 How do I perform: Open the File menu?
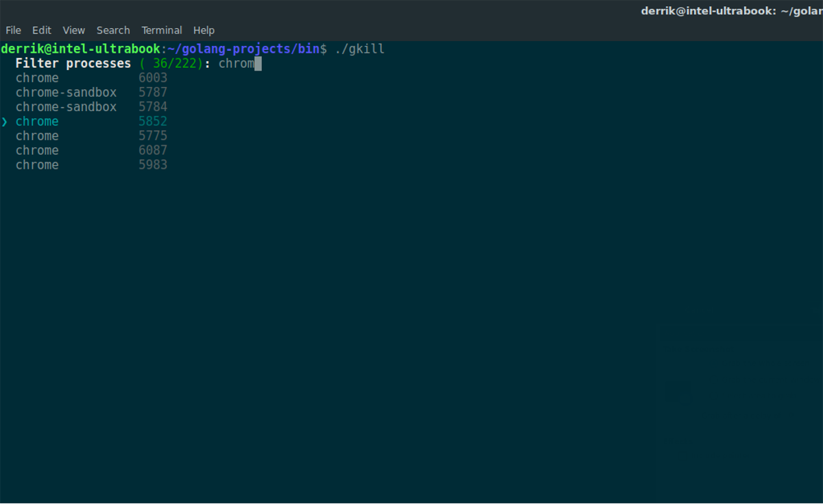(13, 30)
